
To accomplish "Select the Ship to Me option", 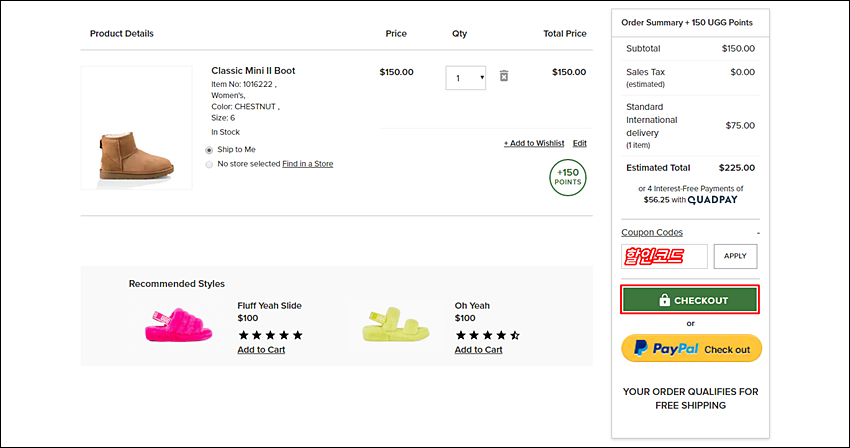I will click(209, 150).
